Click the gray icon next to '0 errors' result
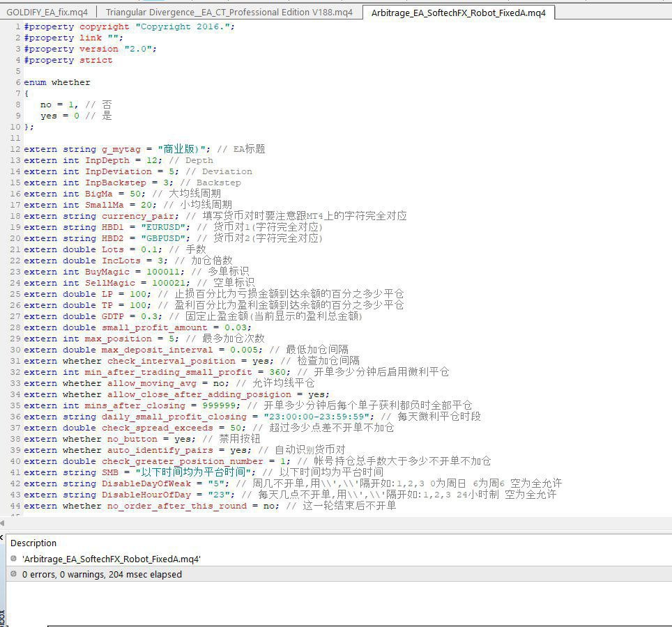The height and width of the screenshot is (627, 672). tap(15, 575)
